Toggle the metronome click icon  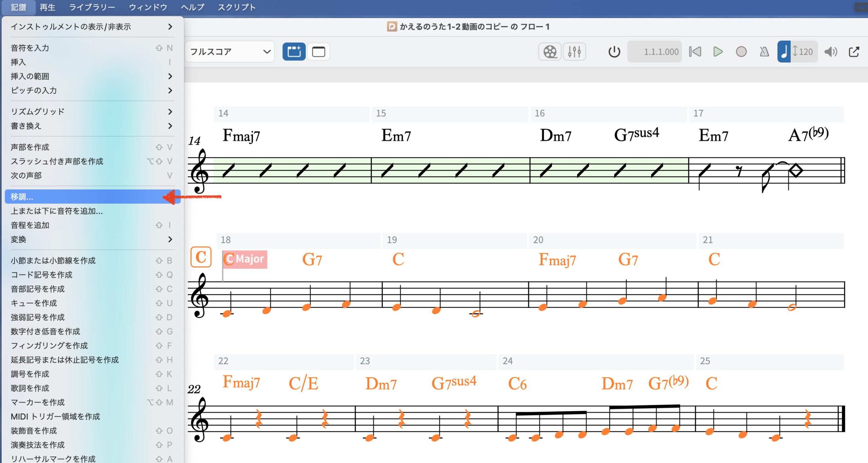tap(764, 52)
